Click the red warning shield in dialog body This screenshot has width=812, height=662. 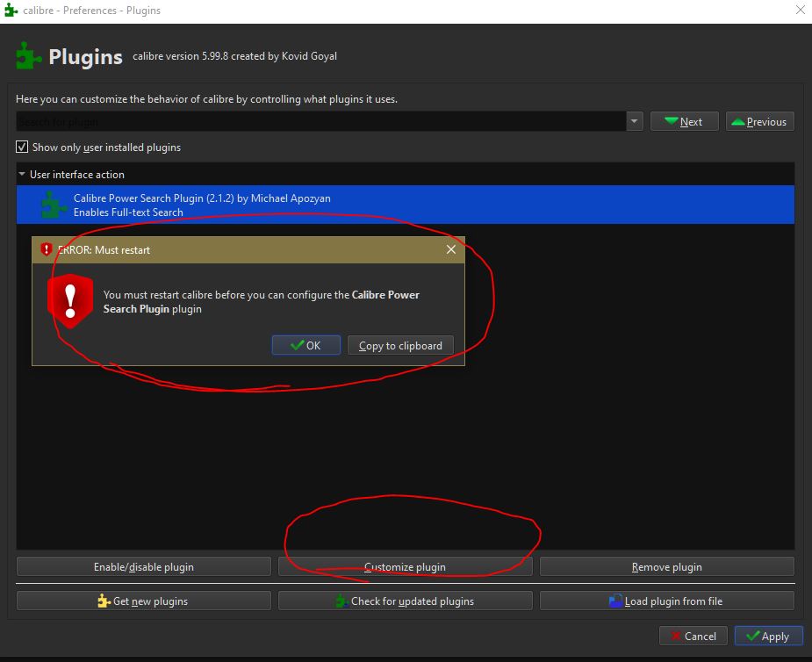point(70,301)
